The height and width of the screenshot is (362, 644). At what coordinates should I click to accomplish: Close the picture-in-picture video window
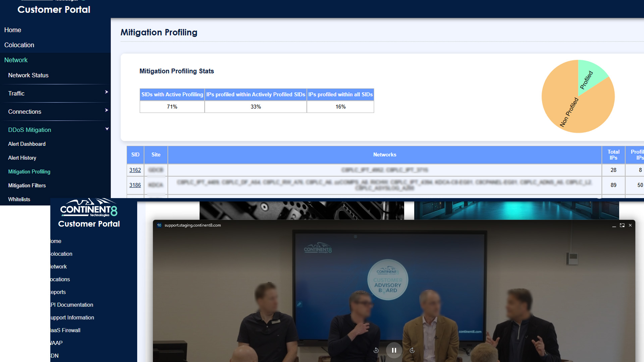[630, 225]
